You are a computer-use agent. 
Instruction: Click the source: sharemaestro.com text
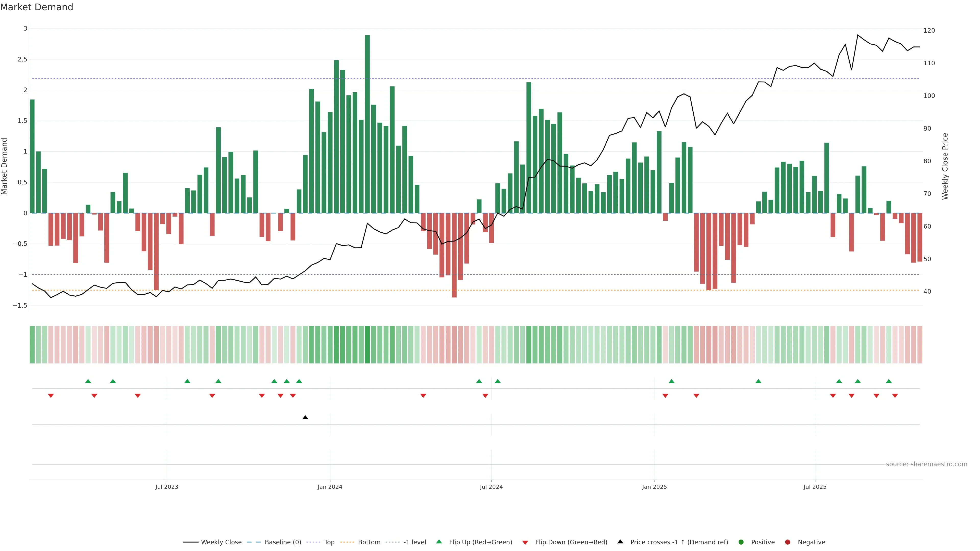click(x=926, y=464)
